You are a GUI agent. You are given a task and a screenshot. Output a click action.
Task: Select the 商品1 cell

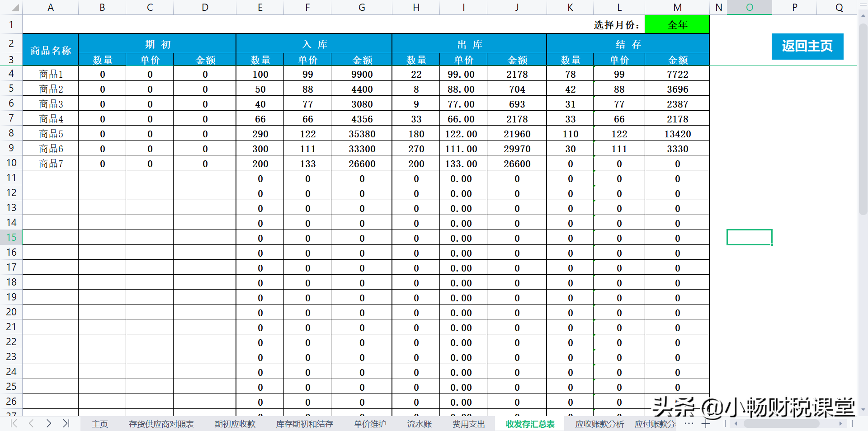tap(51, 74)
